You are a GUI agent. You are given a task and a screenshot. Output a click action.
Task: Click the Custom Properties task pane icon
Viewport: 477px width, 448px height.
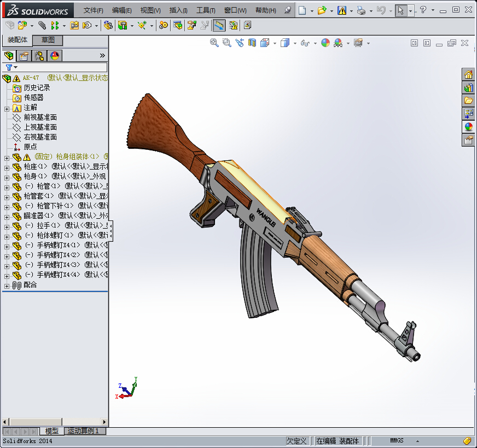tap(468, 140)
